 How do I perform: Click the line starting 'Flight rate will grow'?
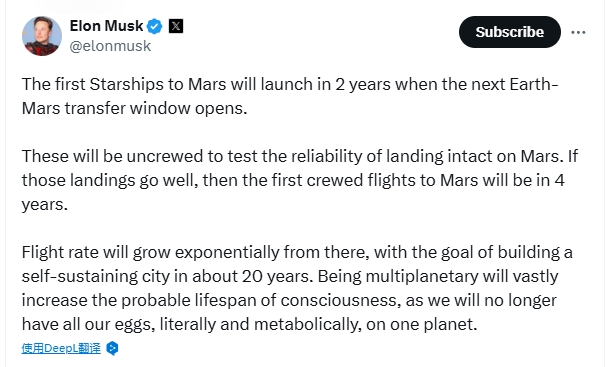(297, 252)
